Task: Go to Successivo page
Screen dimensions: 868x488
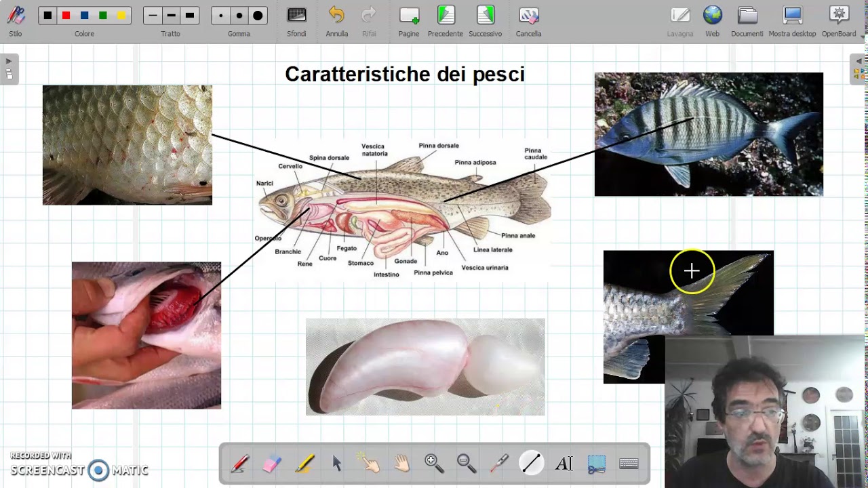Action: [485, 22]
